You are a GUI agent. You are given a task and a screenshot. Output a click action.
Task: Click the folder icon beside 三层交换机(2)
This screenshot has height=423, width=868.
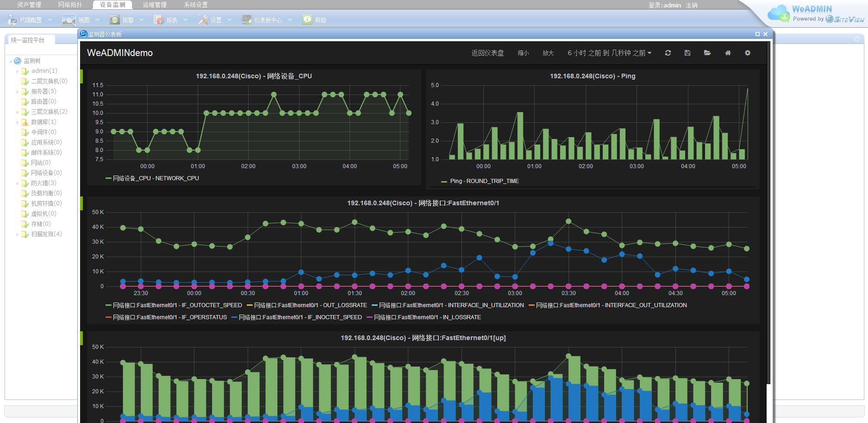(25, 112)
